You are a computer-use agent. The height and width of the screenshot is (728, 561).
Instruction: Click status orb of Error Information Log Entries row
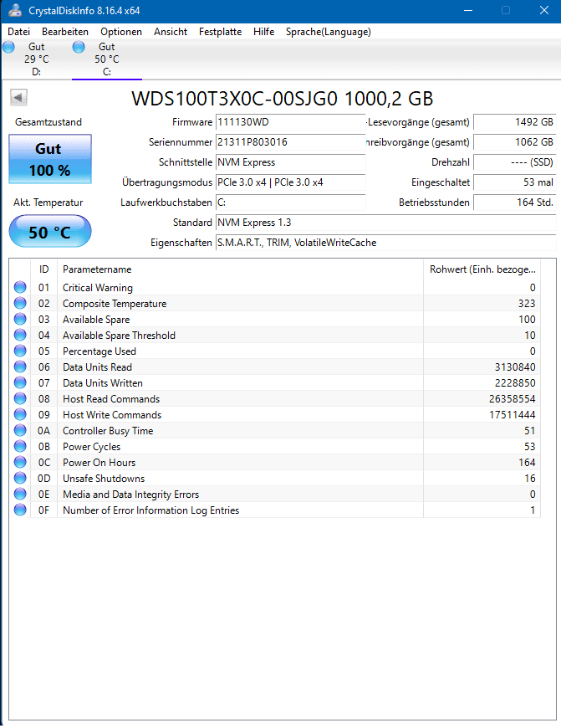coord(20,510)
